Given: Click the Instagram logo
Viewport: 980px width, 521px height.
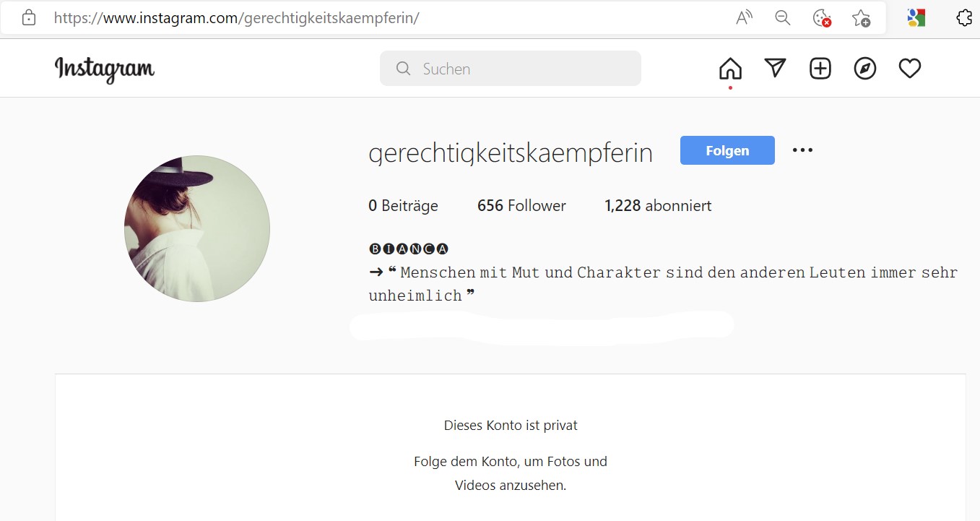Looking at the screenshot, I should (x=105, y=69).
